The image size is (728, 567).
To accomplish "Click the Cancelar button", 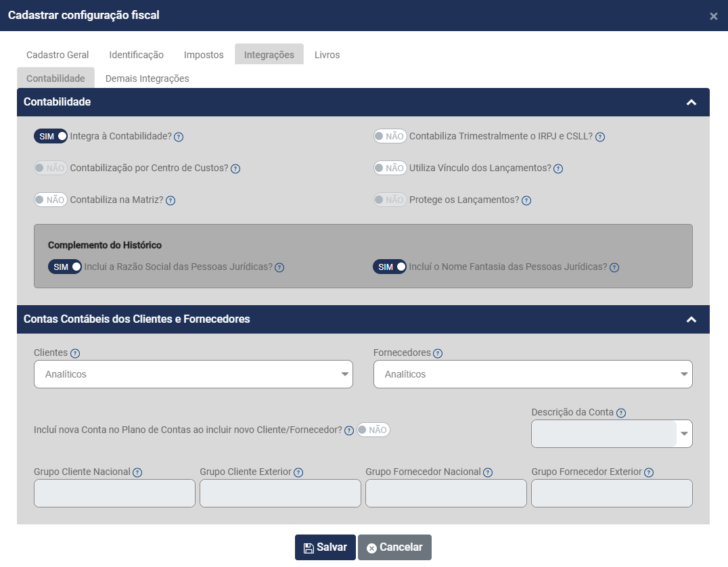I will click(x=394, y=547).
